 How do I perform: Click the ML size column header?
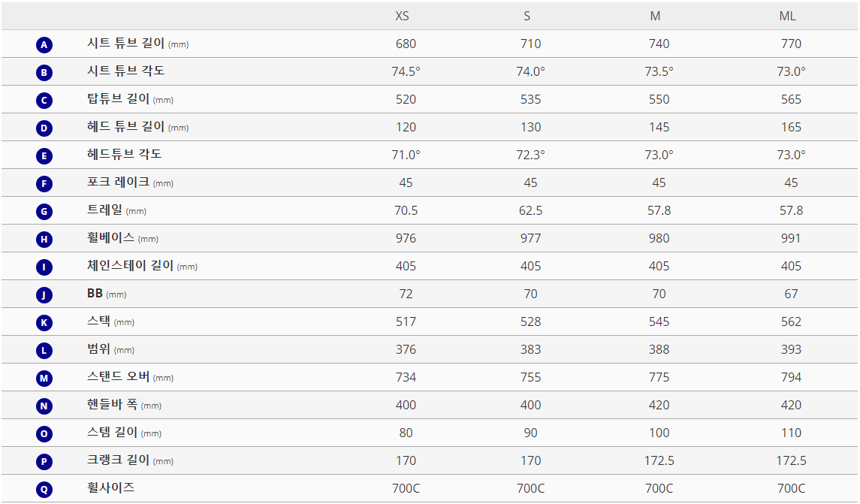click(x=787, y=16)
